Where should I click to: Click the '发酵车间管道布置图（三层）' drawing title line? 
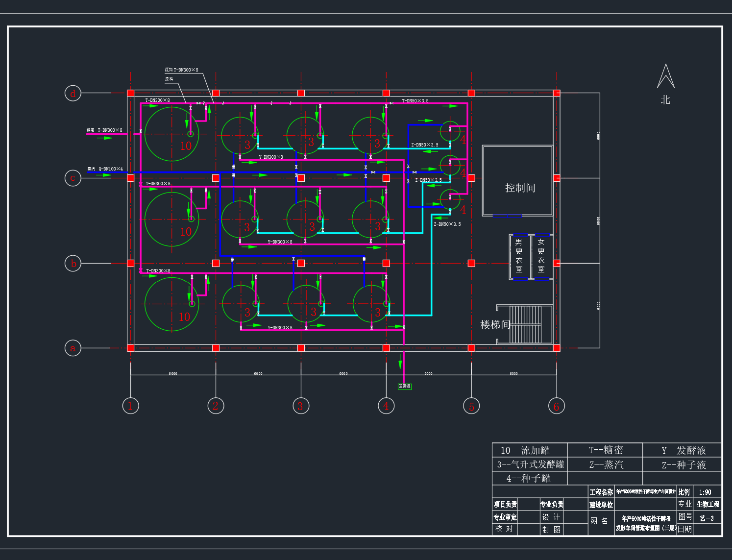pos(646,528)
